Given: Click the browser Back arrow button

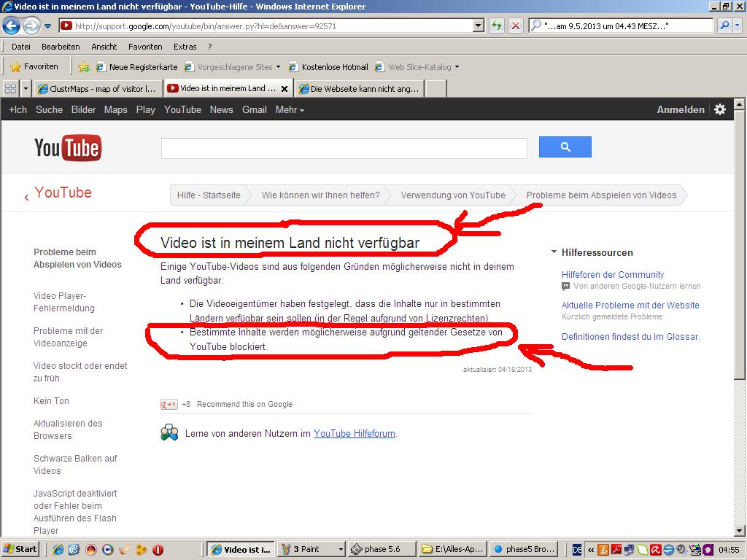Looking at the screenshot, I should 12,26.
